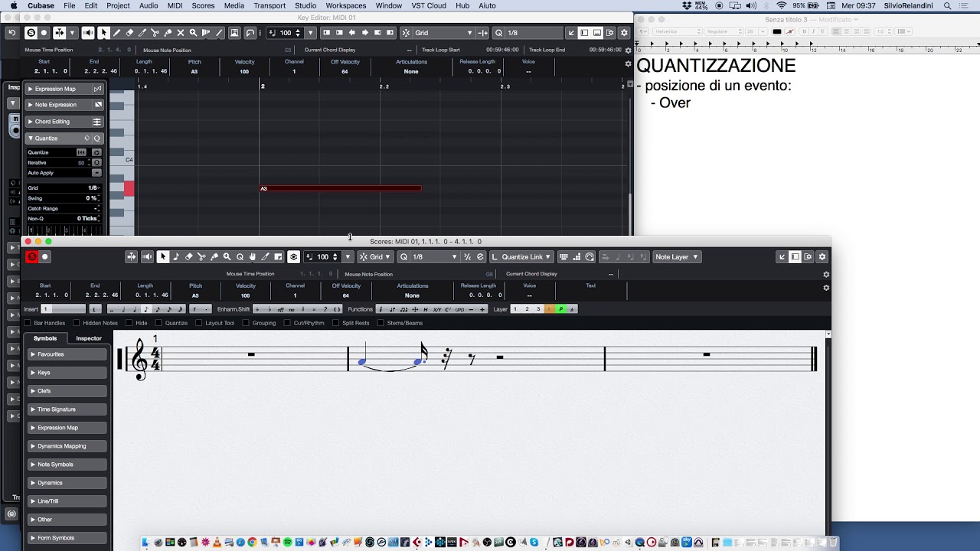Enable the Split Rests checkbox

point(335,323)
